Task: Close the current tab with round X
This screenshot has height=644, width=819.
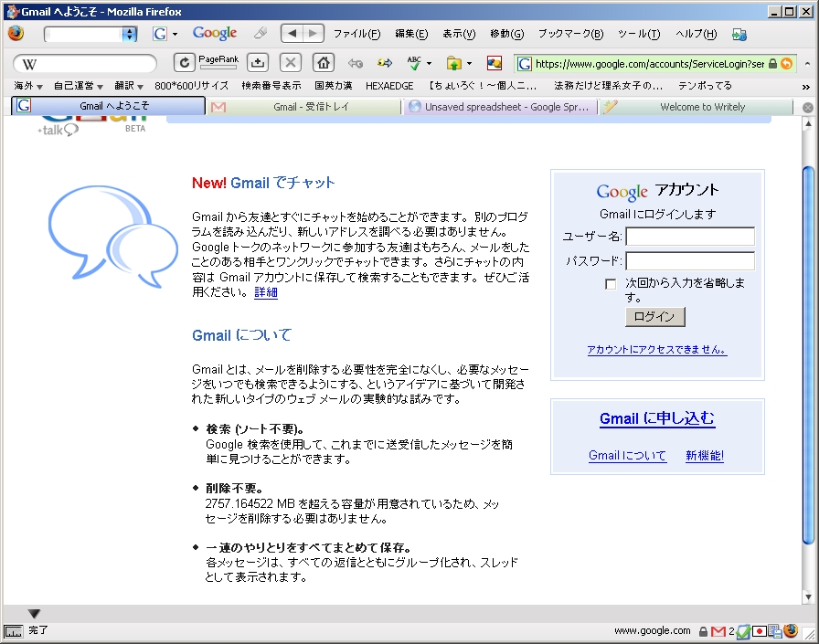Action: click(x=807, y=107)
